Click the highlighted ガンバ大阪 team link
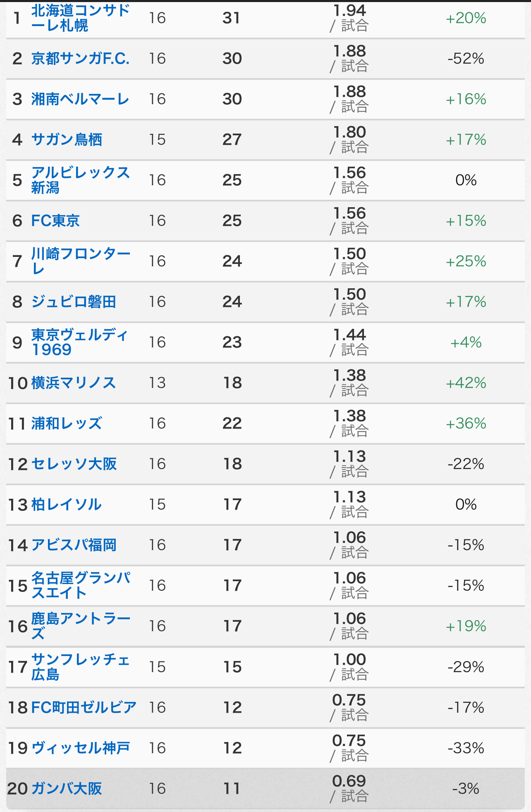 pos(67,788)
